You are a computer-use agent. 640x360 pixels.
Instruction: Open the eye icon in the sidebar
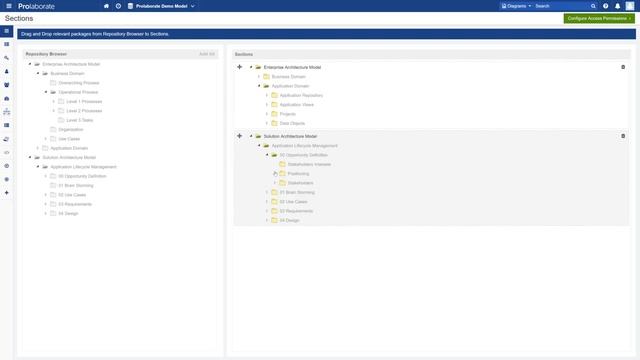7,152
